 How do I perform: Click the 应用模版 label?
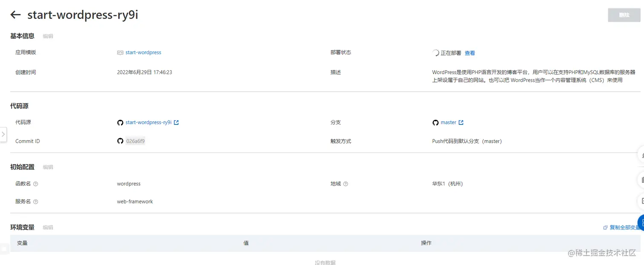26,52
